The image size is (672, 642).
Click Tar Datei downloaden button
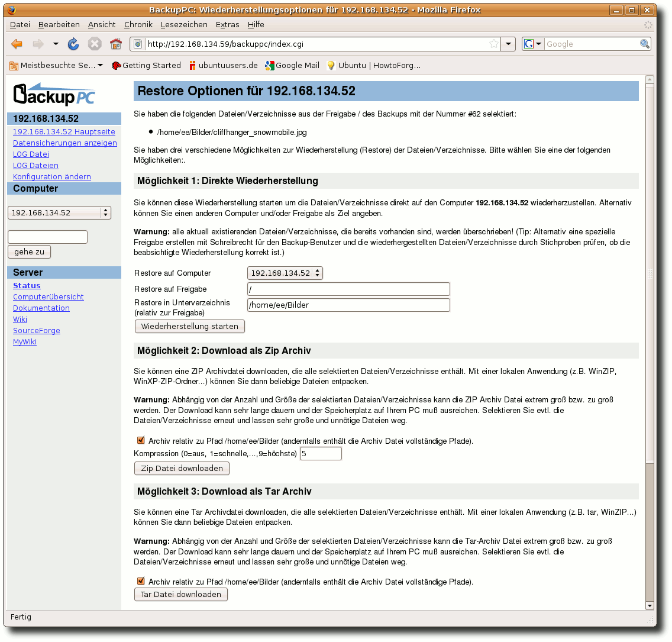(x=181, y=594)
